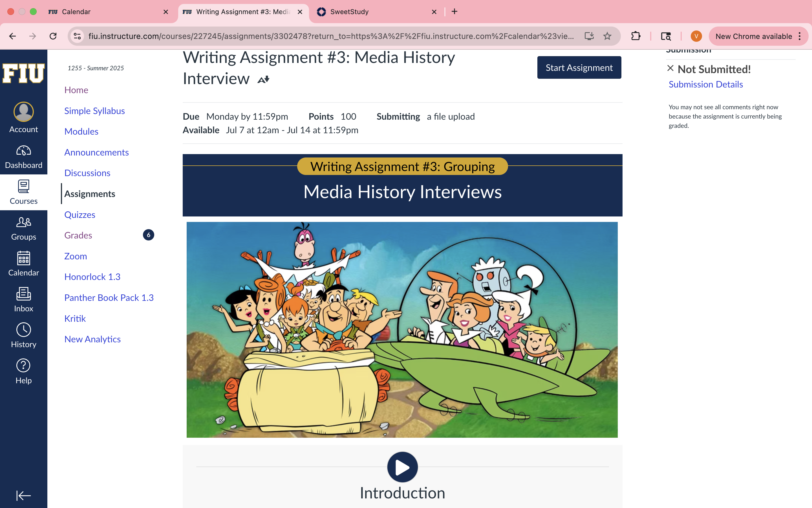Open New Analytics
The image size is (812, 508).
(92, 339)
